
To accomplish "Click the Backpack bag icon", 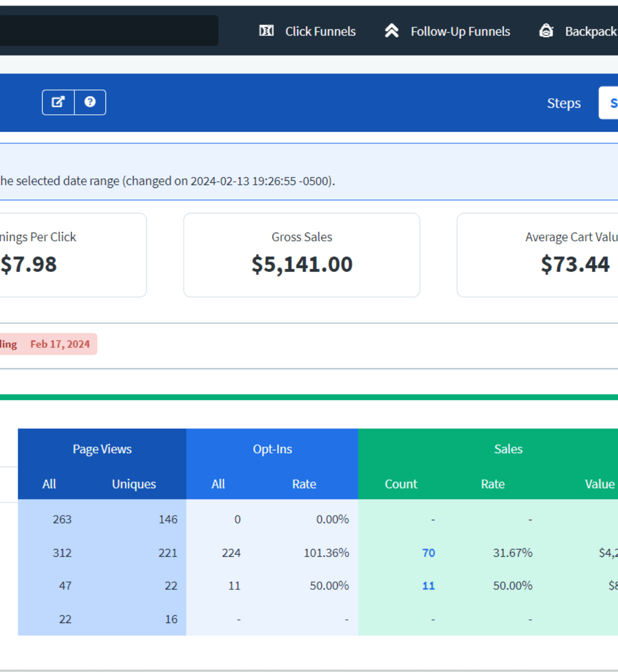I will point(546,31).
